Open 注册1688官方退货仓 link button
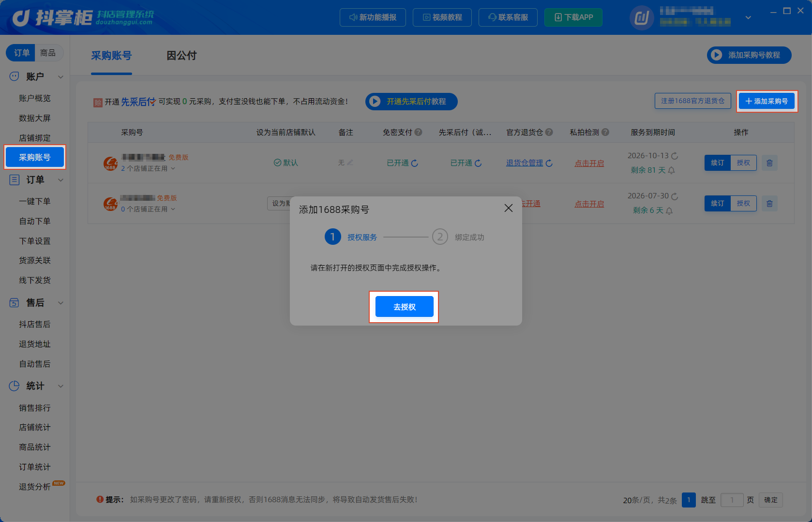812x522 pixels. pyautogui.click(x=693, y=101)
